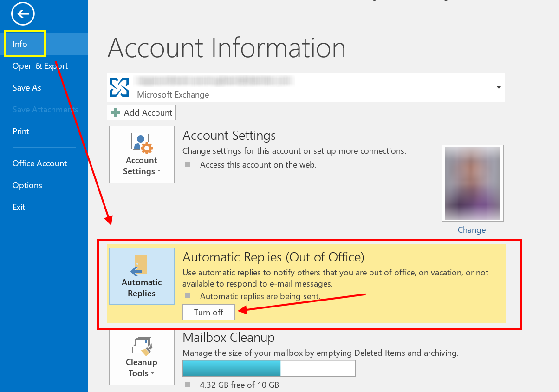559x392 pixels.
Task: Go to Office Account
Action: [x=39, y=163]
